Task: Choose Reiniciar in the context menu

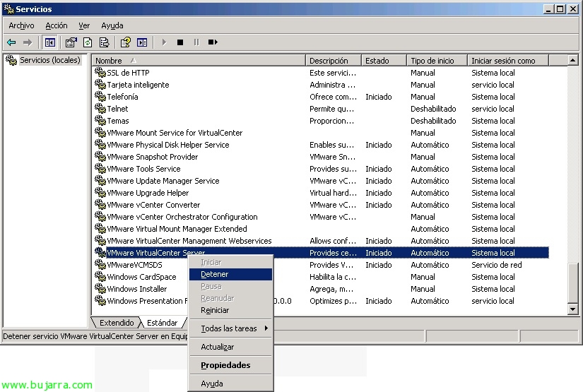Action: pos(230,310)
